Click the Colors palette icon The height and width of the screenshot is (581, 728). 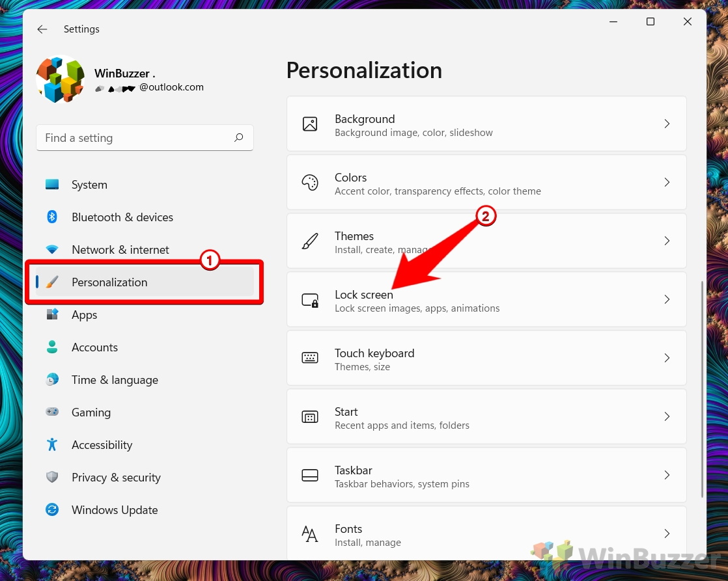coord(310,182)
